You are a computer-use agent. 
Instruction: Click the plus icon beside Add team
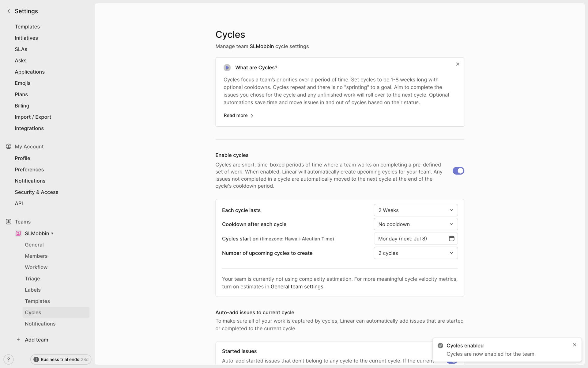tap(18, 340)
